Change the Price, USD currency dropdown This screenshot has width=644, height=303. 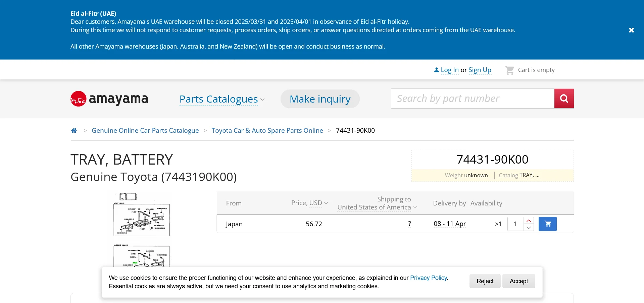pos(309,203)
